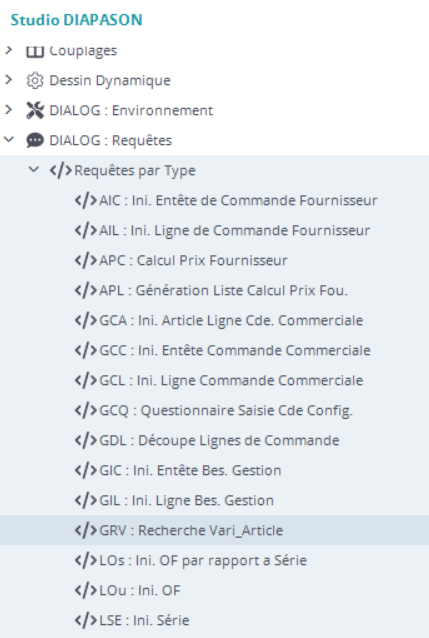The width and height of the screenshot is (429, 638).
Task: Expand DIALOG : Environnement chevron
Action: [9, 109]
